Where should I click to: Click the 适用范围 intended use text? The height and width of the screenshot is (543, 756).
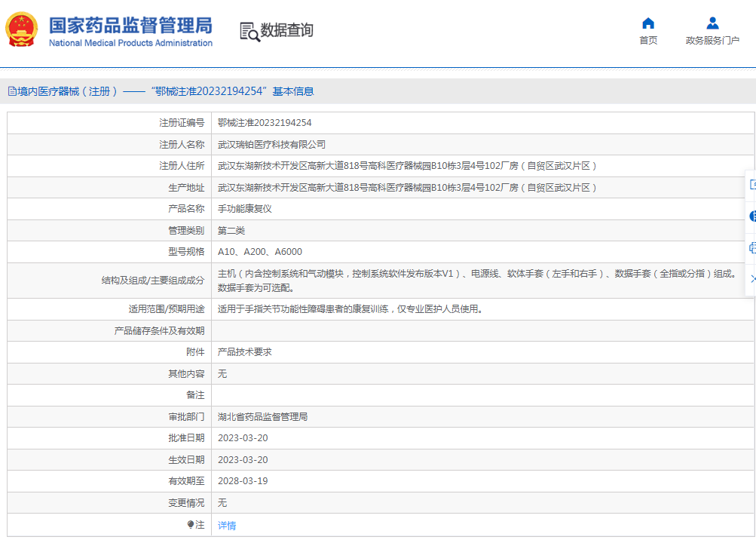click(x=350, y=309)
